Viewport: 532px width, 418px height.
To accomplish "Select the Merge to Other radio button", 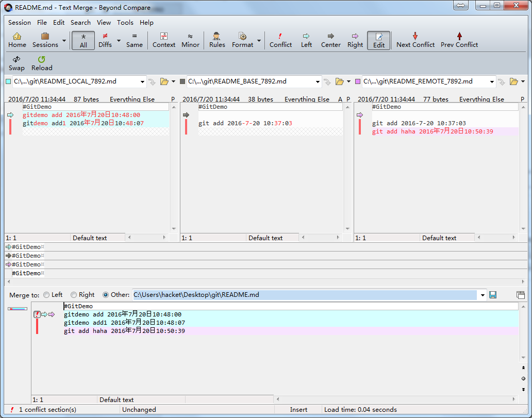I will coord(106,295).
